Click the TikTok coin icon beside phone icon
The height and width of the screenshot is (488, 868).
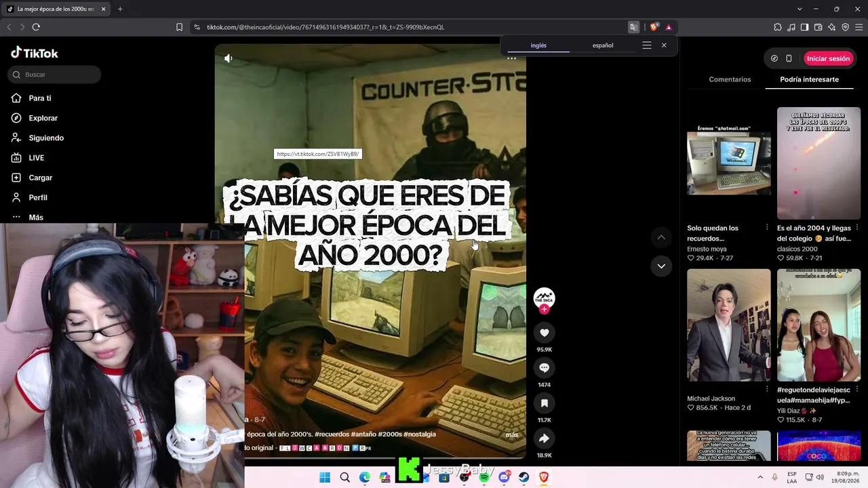(x=774, y=58)
